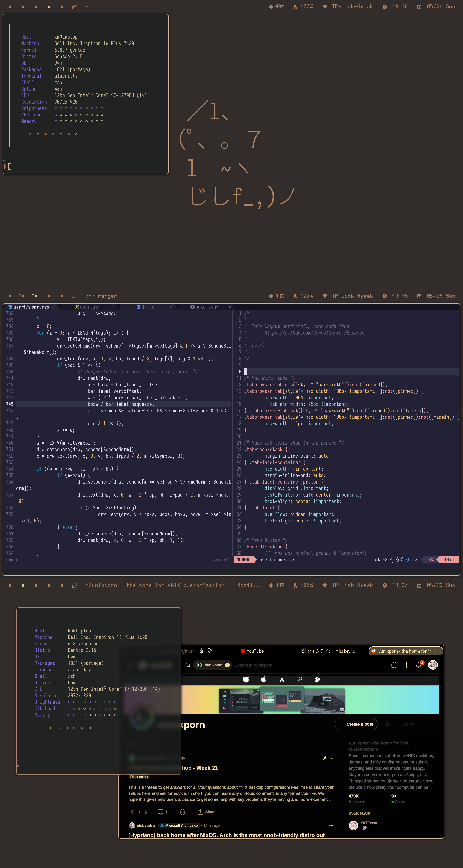Click the Create a post button

pyautogui.click(x=356, y=724)
